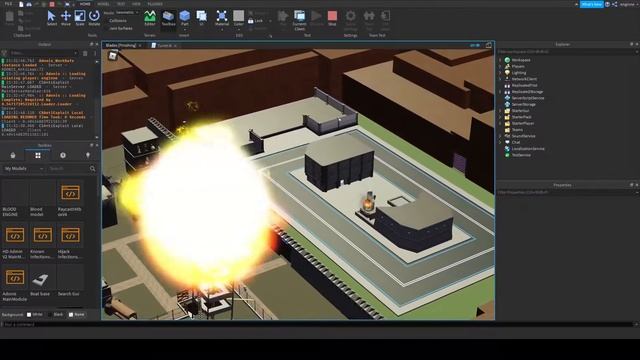Click the Current Client view button
Viewport: 640px width, 360px height.
tap(300, 19)
